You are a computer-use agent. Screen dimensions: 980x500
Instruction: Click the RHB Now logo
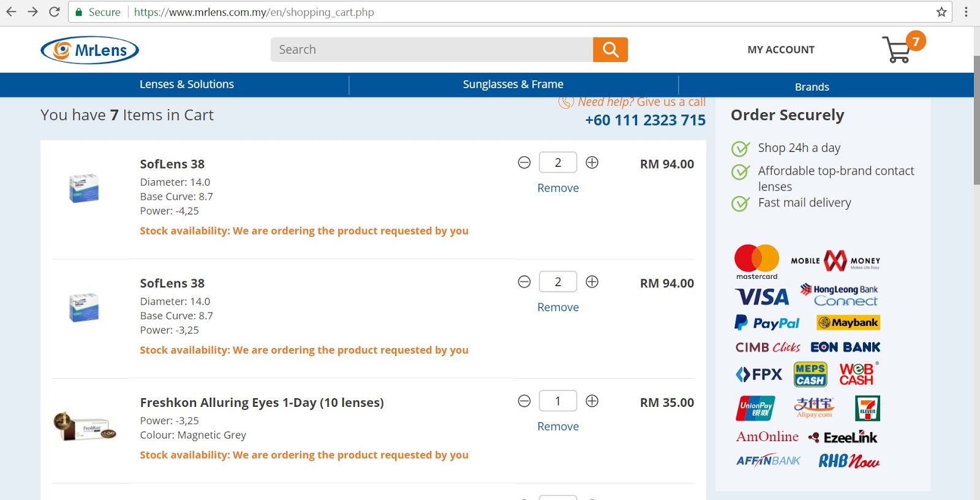849,461
